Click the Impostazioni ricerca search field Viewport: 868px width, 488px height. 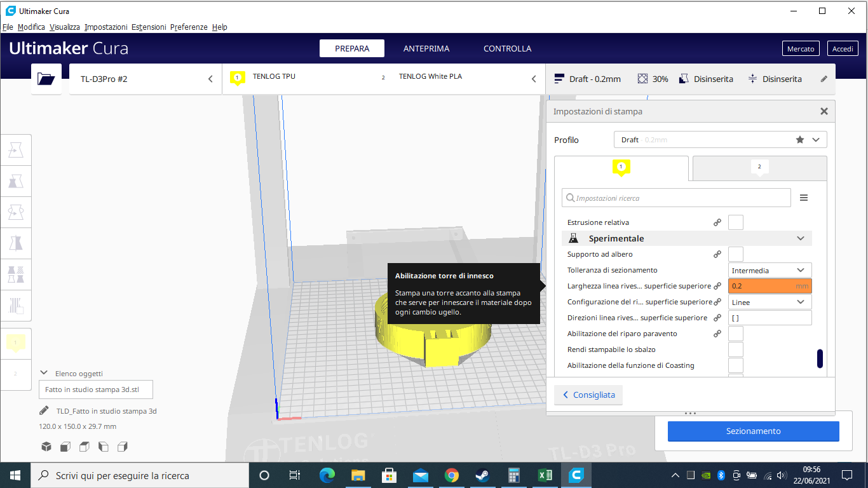[x=676, y=198]
